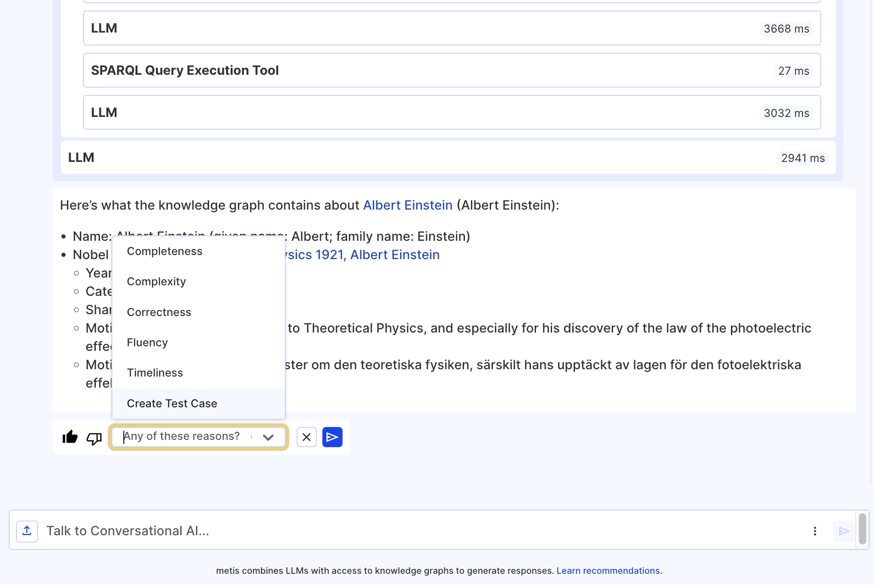Open the Albert Einstein link in the answer

408,205
